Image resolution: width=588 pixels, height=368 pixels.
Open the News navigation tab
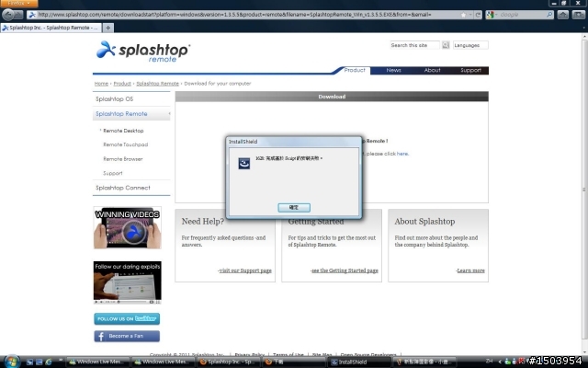394,70
